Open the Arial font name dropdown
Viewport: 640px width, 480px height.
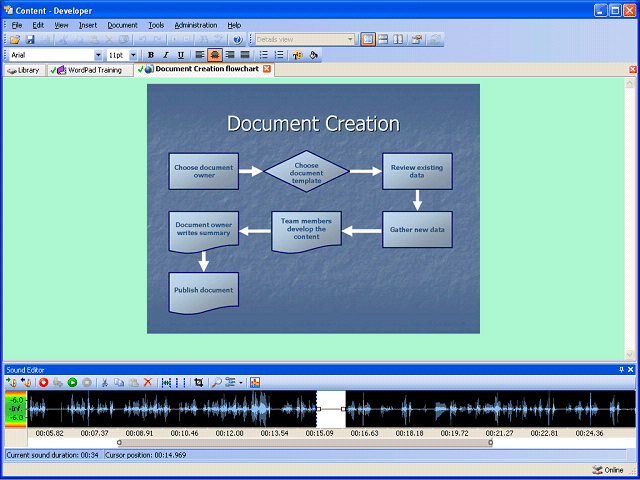98,55
